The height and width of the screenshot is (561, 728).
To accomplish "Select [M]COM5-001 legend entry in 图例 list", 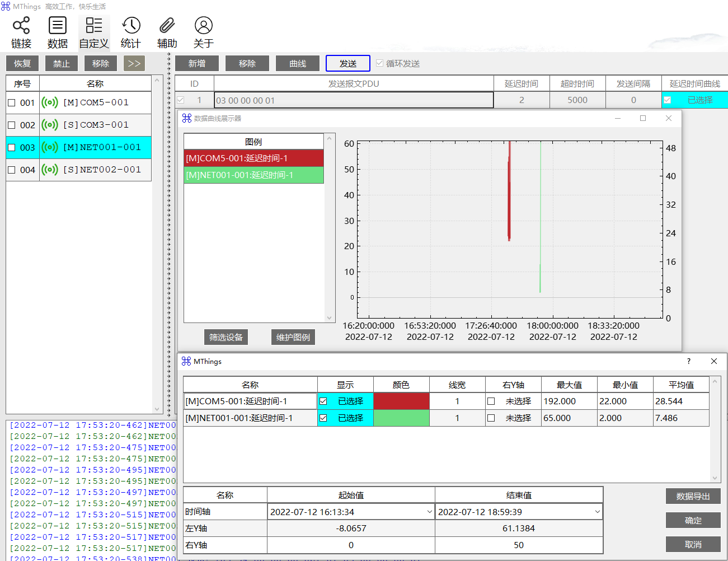I will click(x=253, y=158).
